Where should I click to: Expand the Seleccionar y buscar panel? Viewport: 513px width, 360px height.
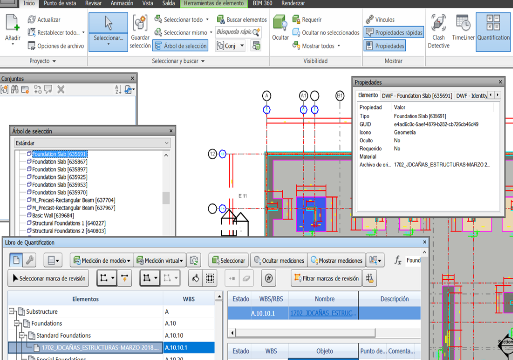coord(177,61)
